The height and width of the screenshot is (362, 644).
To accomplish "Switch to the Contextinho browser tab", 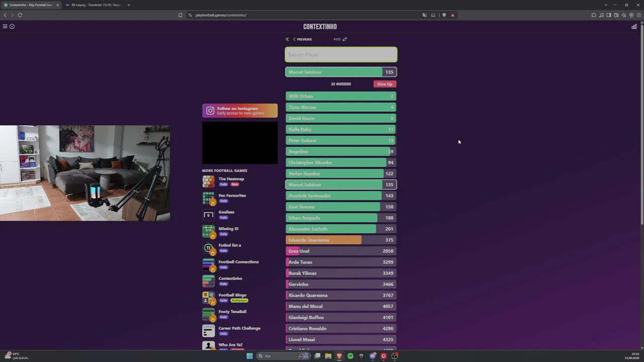I will click(30, 5).
